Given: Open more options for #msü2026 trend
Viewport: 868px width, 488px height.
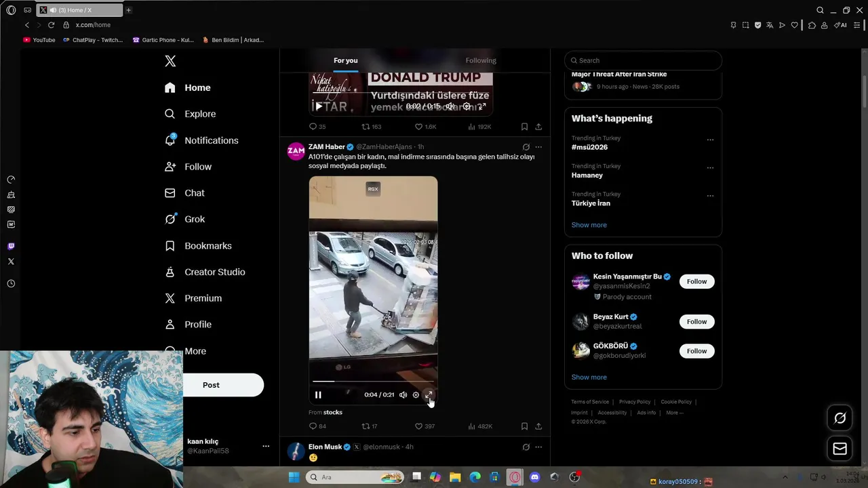Looking at the screenshot, I should tap(710, 140).
